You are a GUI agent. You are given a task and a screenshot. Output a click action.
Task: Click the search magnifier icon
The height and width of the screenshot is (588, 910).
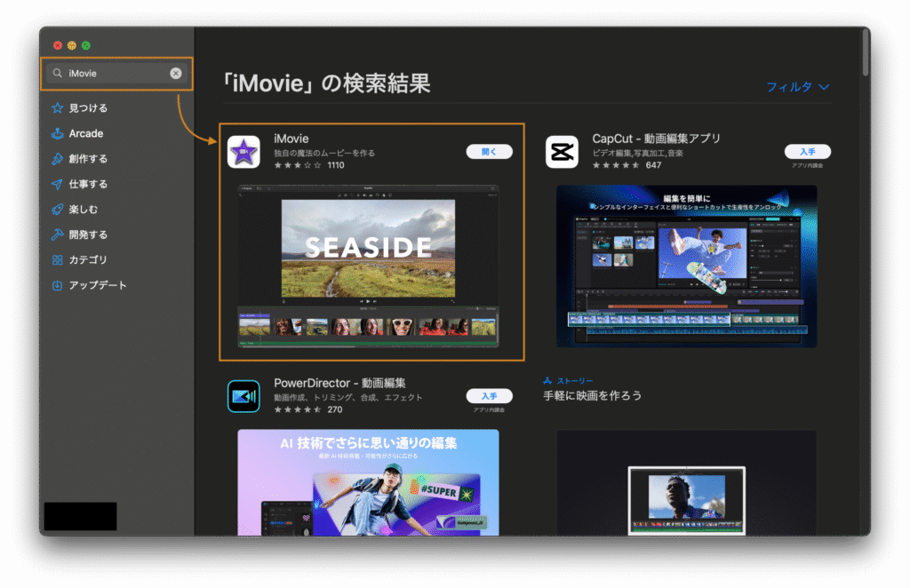pyautogui.click(x=58, y=73)
